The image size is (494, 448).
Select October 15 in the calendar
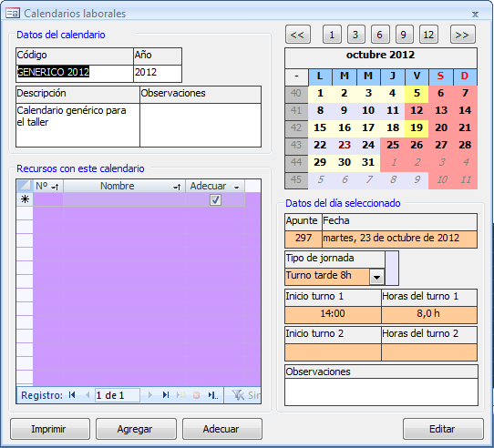pyautogui.click(x=320, y=127)
